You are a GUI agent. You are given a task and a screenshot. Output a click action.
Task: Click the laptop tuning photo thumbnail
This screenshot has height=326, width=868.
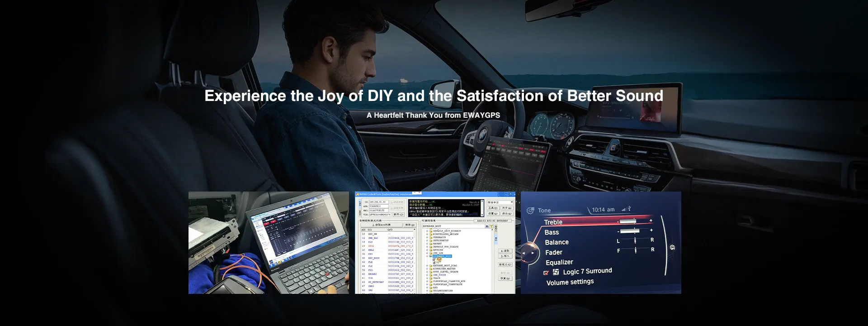point(269,243)
